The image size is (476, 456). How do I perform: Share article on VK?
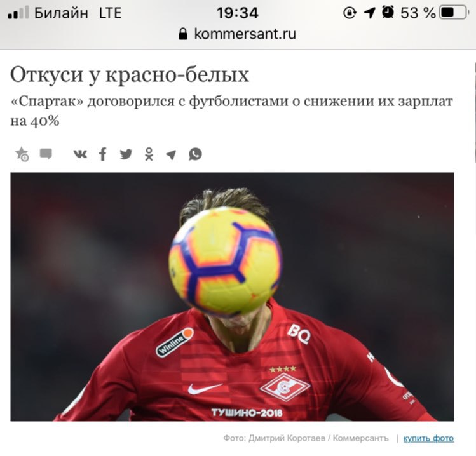[80, 154]
